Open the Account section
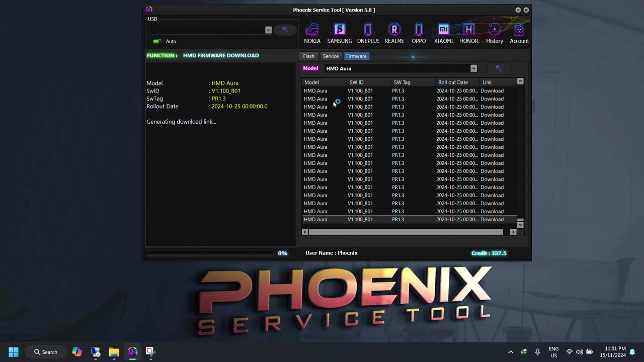 (519, 33)
